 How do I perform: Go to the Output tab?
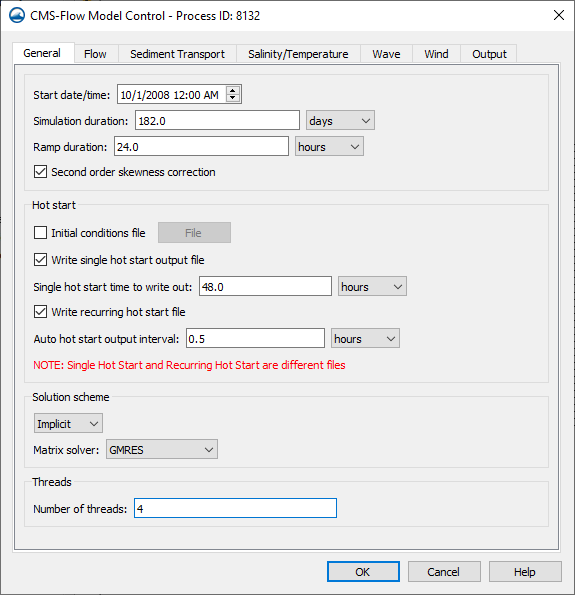coord(489,54)
